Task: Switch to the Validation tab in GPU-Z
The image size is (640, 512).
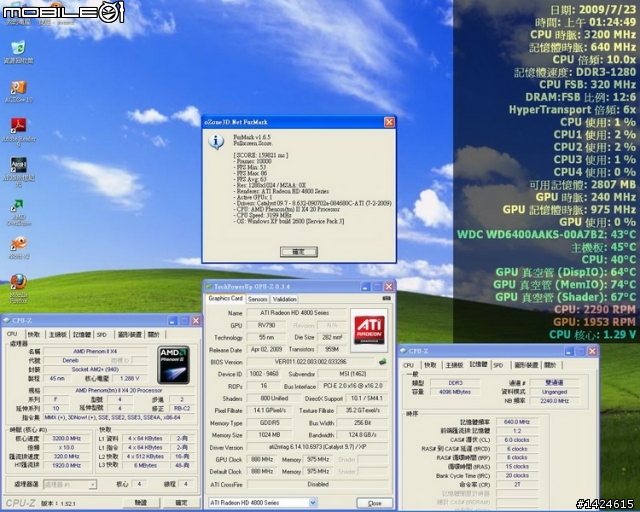Action: tap(284, 299)
